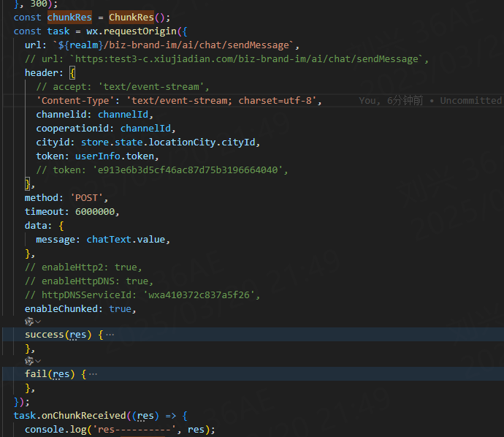Screen dimensions: 504x437
Task: Click the fail callback name
Action: click(36, 374)
